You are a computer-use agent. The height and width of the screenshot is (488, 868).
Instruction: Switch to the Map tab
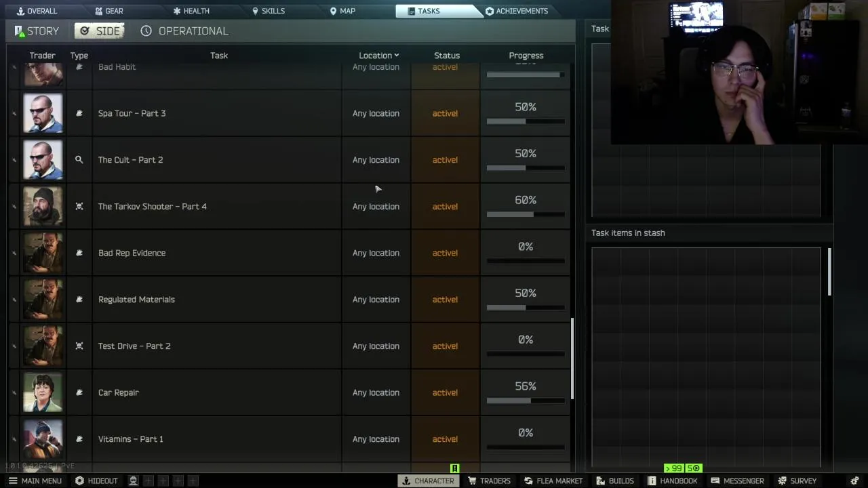pos(342,11)
